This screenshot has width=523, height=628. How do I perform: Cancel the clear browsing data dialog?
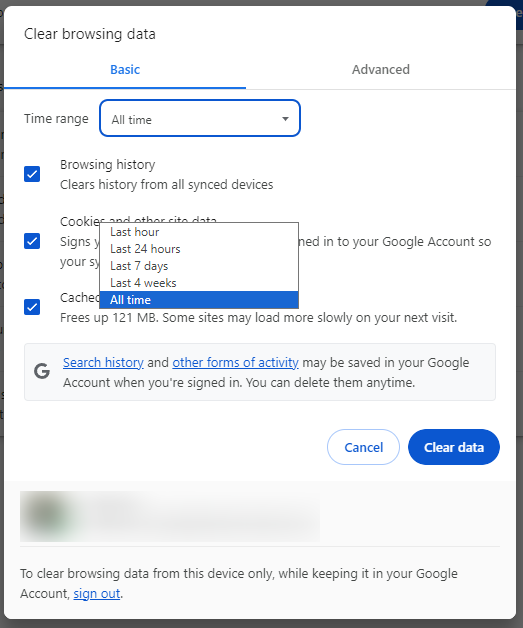pos(363,447)
